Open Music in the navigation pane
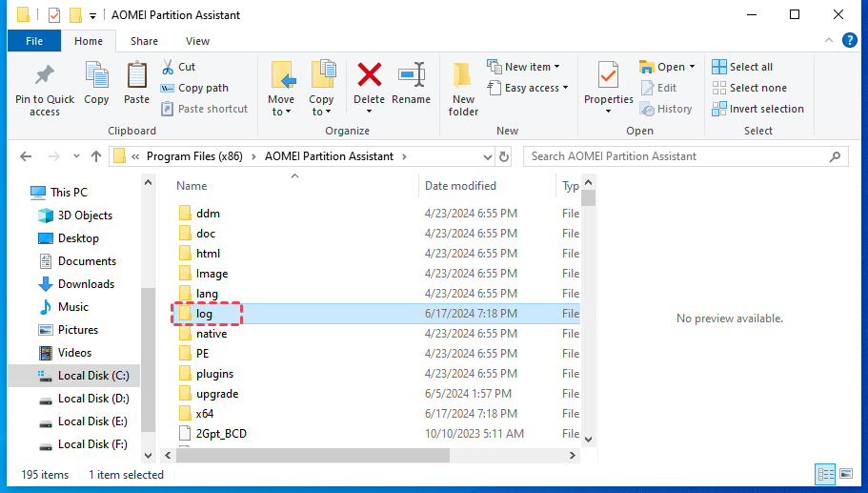The width and height of the screenshot is (868, 493). pyautogui.click(x=63, y=307)
